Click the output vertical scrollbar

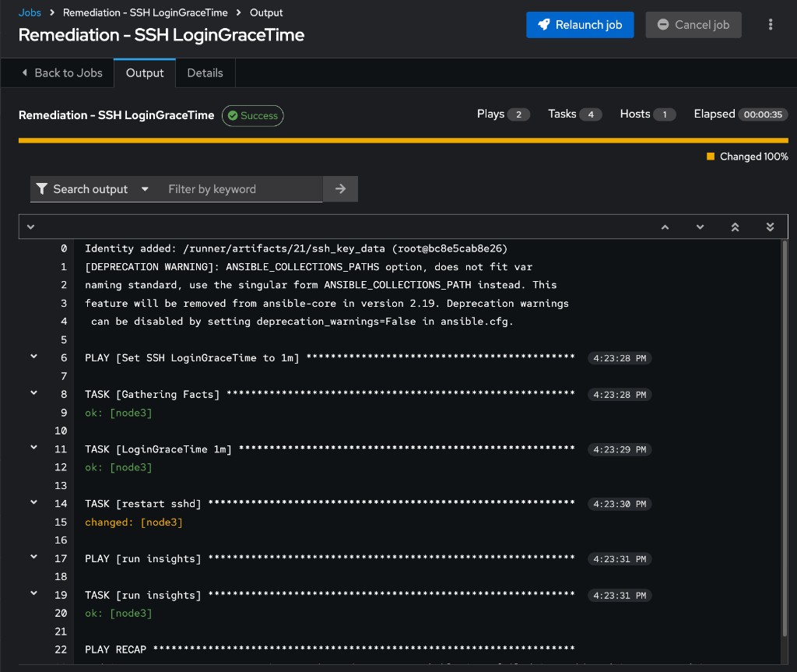(x=785, y=438)
